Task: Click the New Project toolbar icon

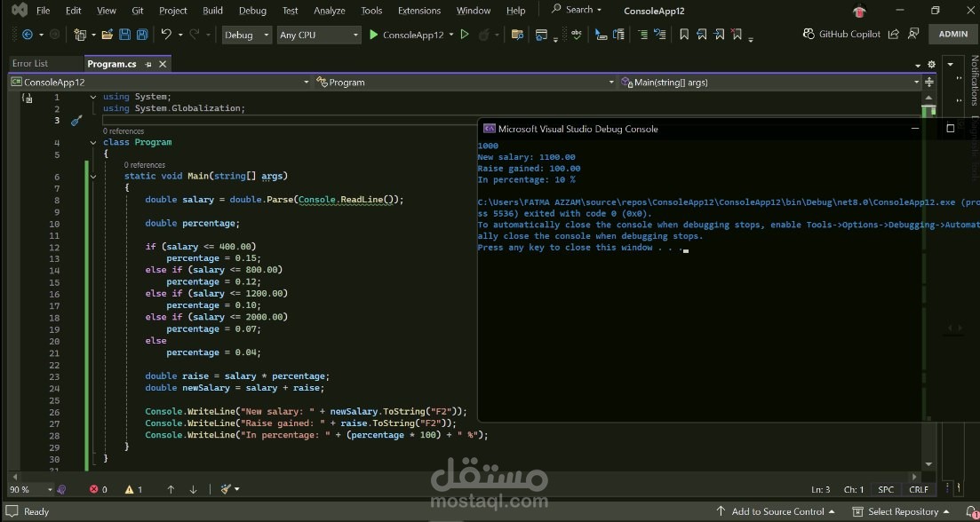Action: pos(79,35)
